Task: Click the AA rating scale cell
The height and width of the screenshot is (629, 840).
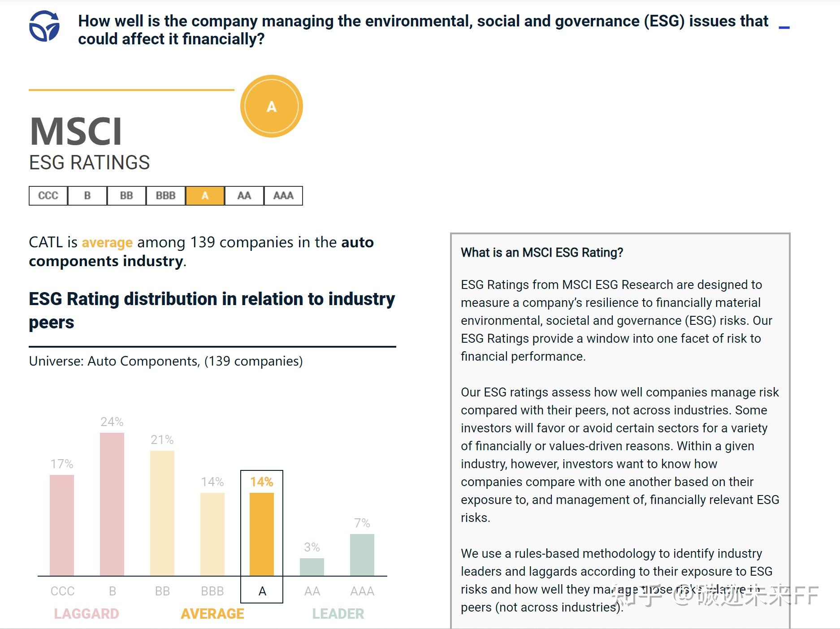Action: [x=244, y=196]
